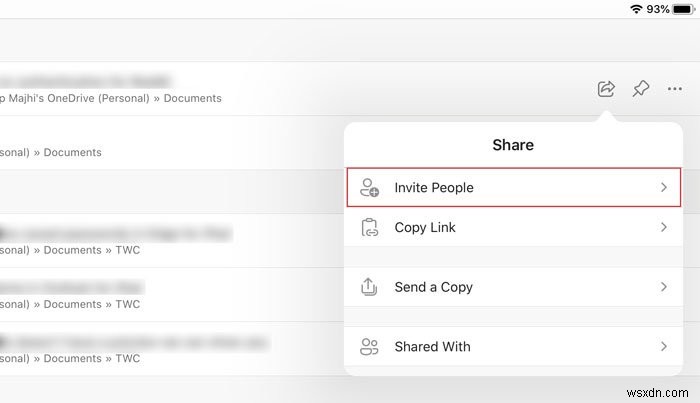Choose Send a Copy menu entry
The image size is (700, 403).
[x=433, y=287]
